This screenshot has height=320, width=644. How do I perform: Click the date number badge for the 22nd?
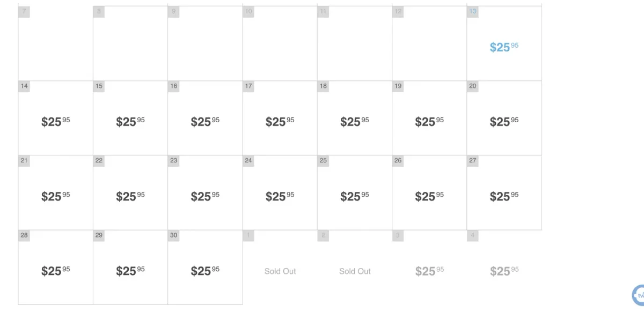(x=98, y=160)
